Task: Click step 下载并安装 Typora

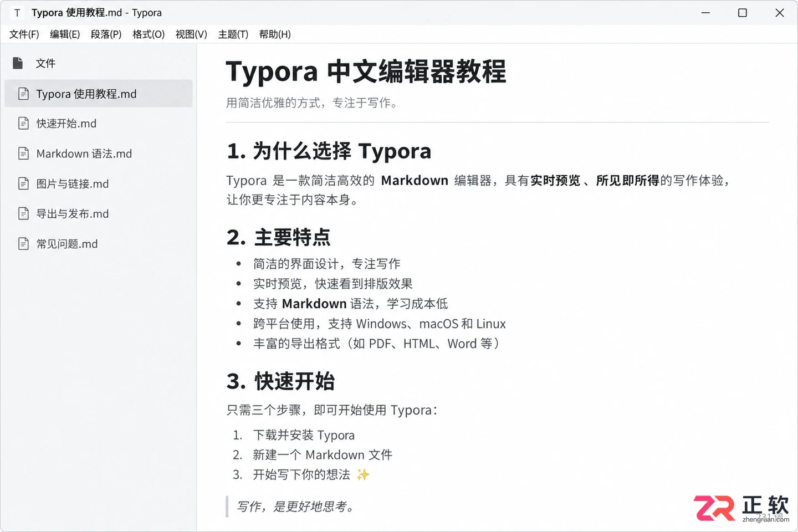Action: 304,436
